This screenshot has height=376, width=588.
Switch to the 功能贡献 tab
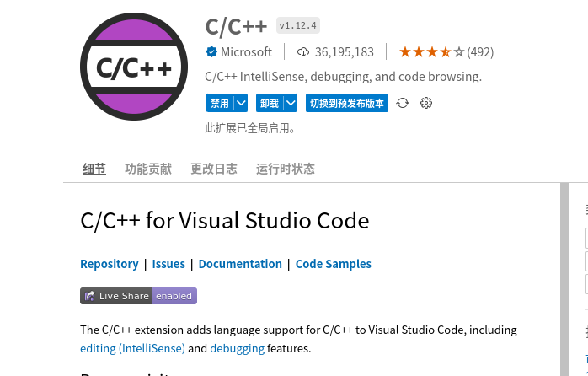[148, 169]
